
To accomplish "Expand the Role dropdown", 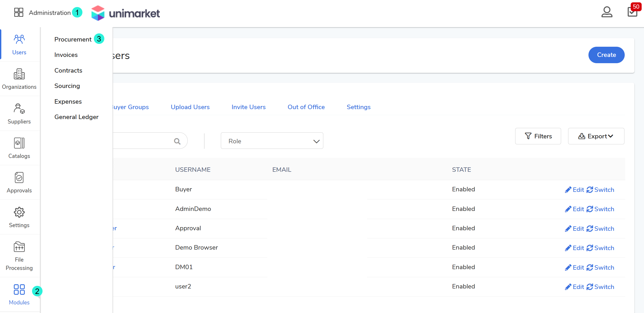I will click(x=272, y=141).
